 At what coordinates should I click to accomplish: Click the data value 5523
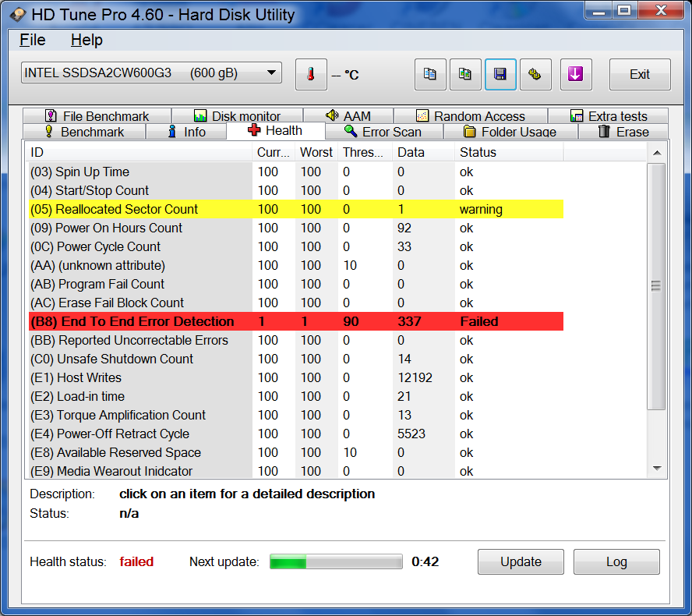[411, 434]
